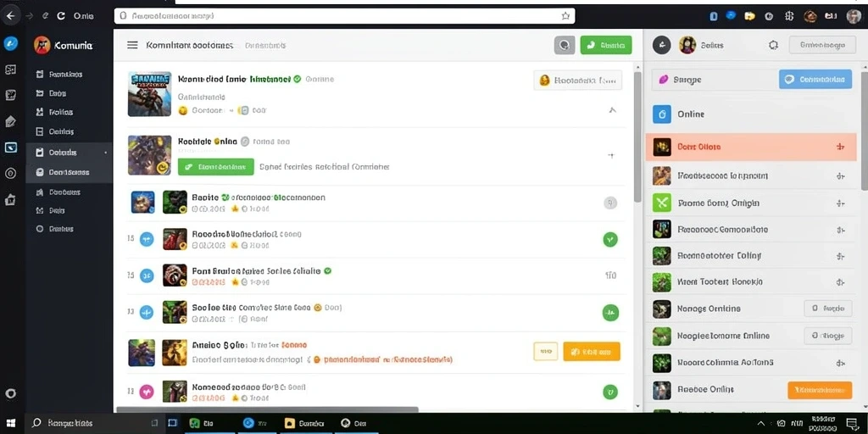Click the blue Online icon in the right panel
This screenshot has height=434, width=868.
tap(662, 114)
